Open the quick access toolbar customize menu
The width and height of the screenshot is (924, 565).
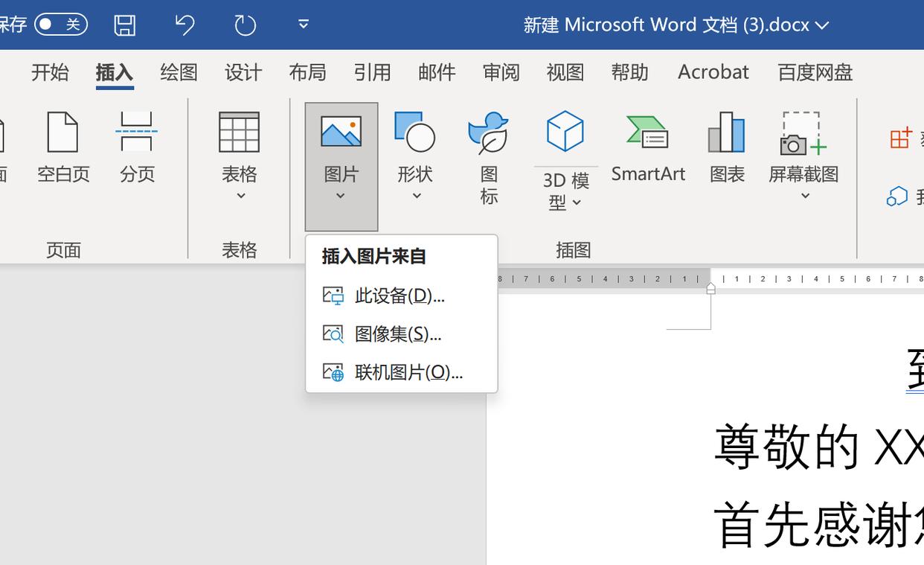[x=303, y=24]
